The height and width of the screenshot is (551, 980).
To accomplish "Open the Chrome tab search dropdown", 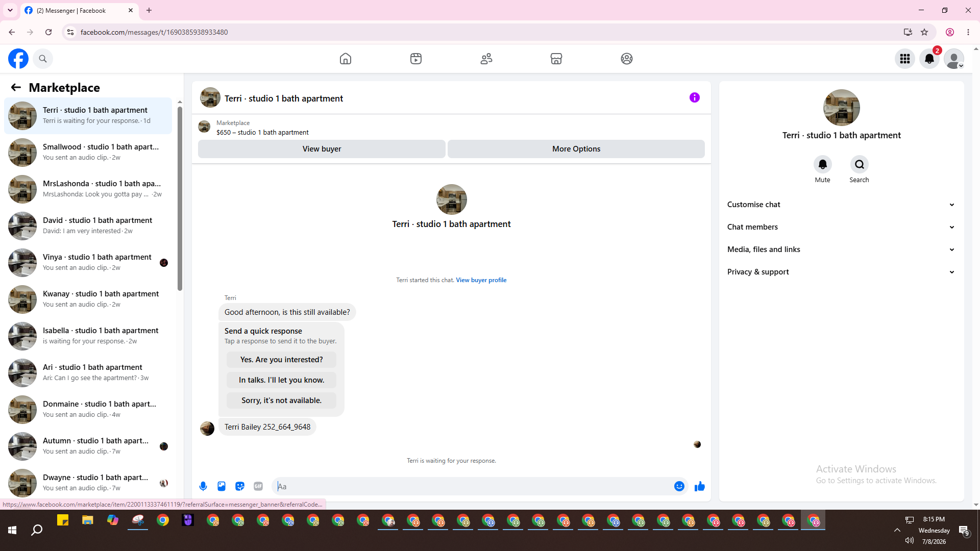I will (10, 10).
